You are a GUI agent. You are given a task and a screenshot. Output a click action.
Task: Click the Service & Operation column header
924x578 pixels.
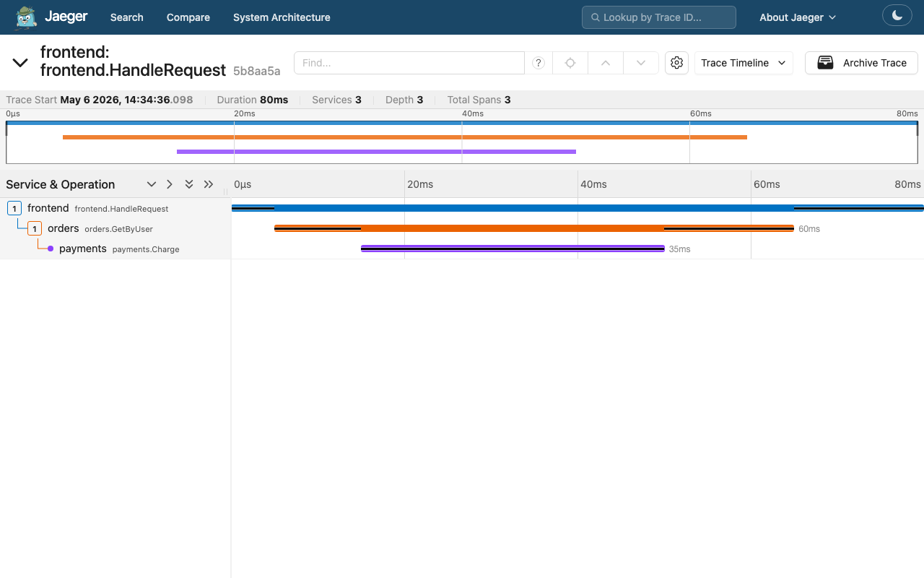pos(61,184)
